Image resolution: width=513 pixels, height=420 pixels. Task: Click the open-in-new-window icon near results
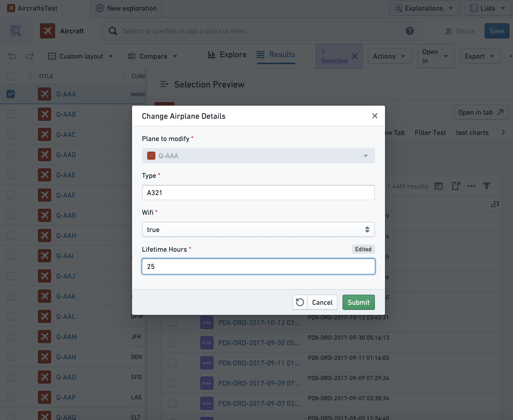click(456, 186)
